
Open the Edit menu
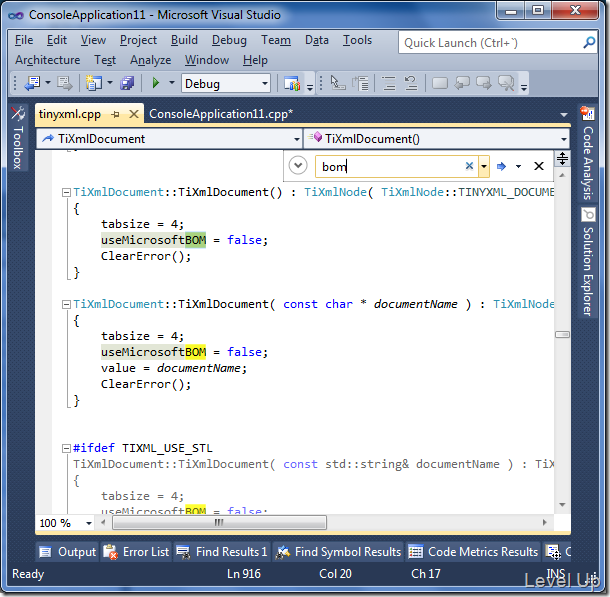pos(57,40)
